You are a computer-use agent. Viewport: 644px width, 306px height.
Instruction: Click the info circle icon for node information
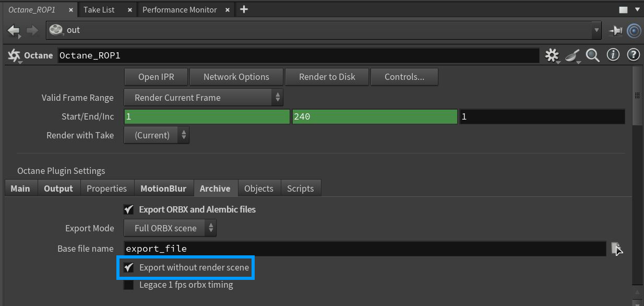[x=613, y=55]
